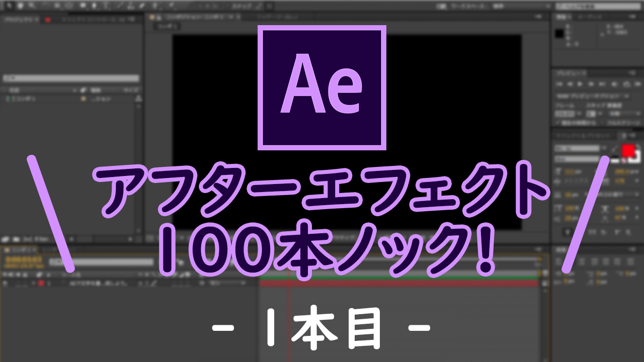Click the black color swatch in Info panel
The width and height of the screenshot is (644, 362).
[x=559, y=34]
